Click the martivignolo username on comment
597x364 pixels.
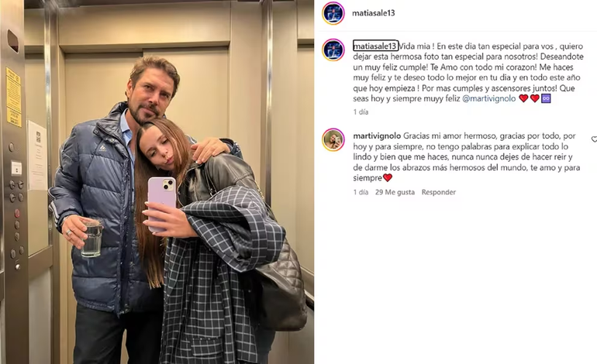click(377, 136)
